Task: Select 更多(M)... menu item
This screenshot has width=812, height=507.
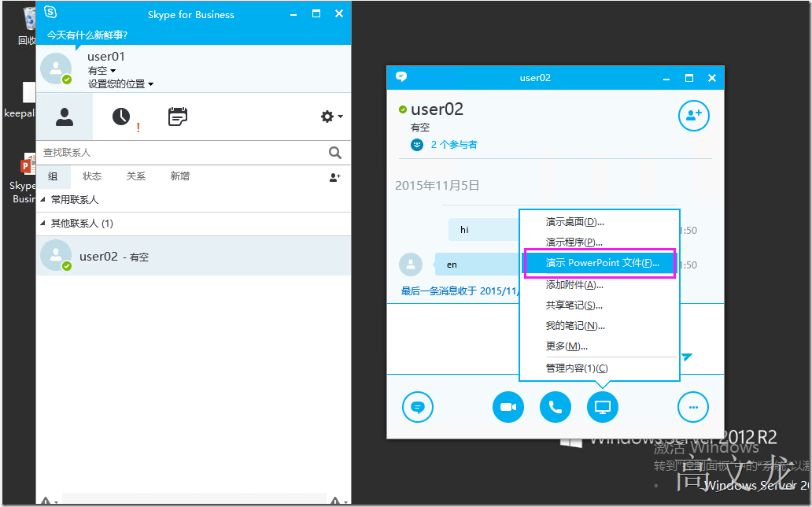Action: click(x=599, y=346)
